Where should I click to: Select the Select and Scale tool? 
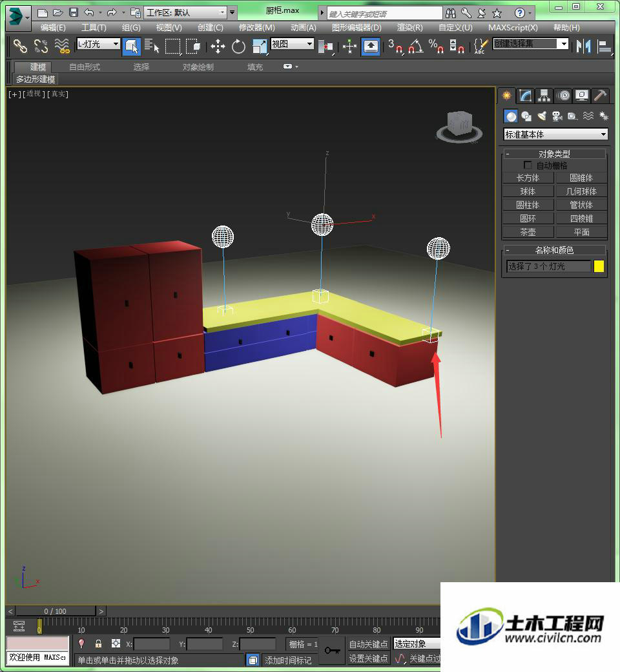coord(259,46)
